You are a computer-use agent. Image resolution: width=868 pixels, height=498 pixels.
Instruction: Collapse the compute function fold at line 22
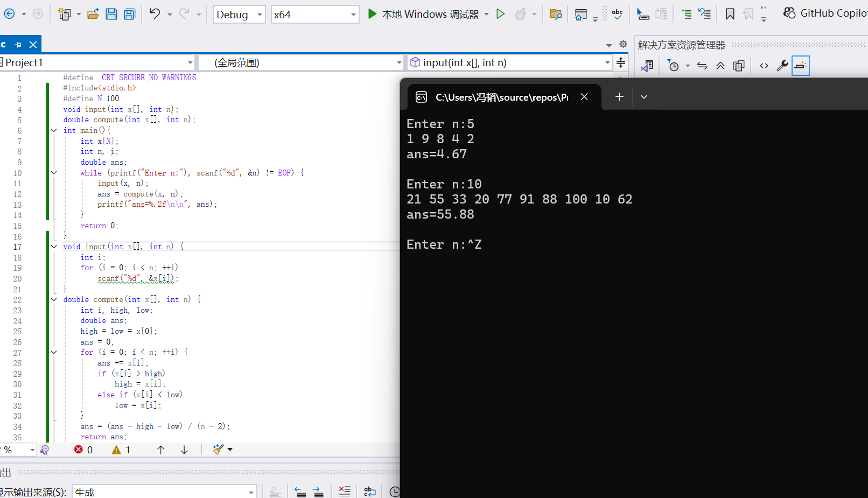coord(54,299)
